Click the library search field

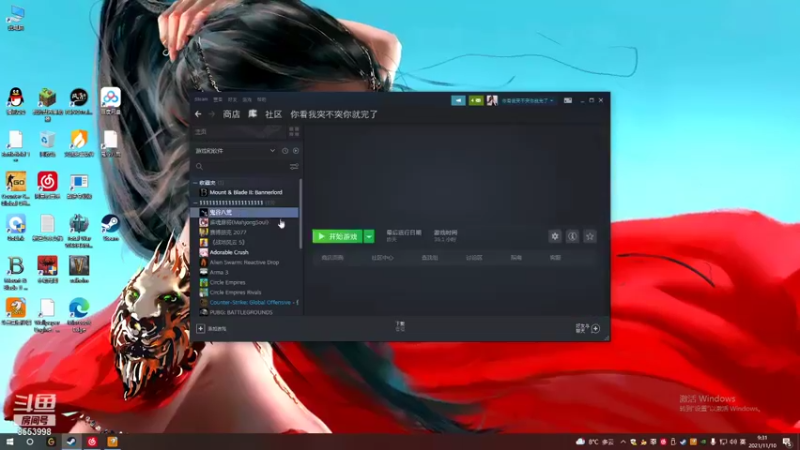click(x=240, y=167)
